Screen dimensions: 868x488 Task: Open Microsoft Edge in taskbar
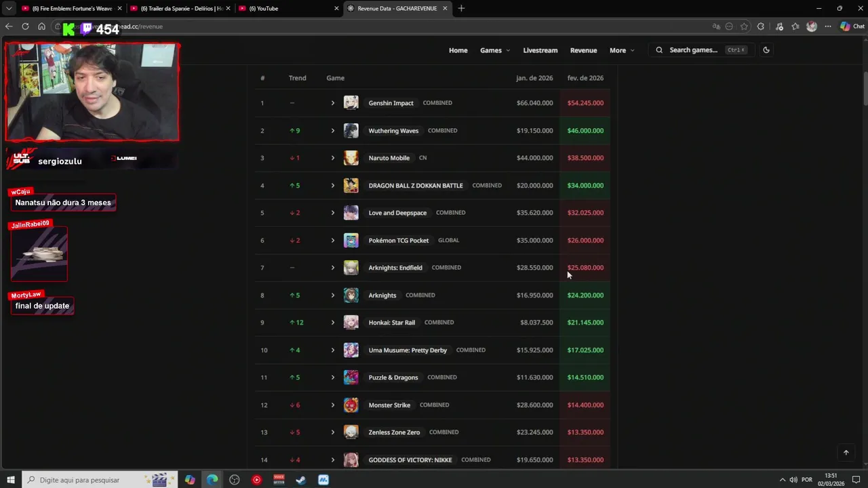[212, 480]
